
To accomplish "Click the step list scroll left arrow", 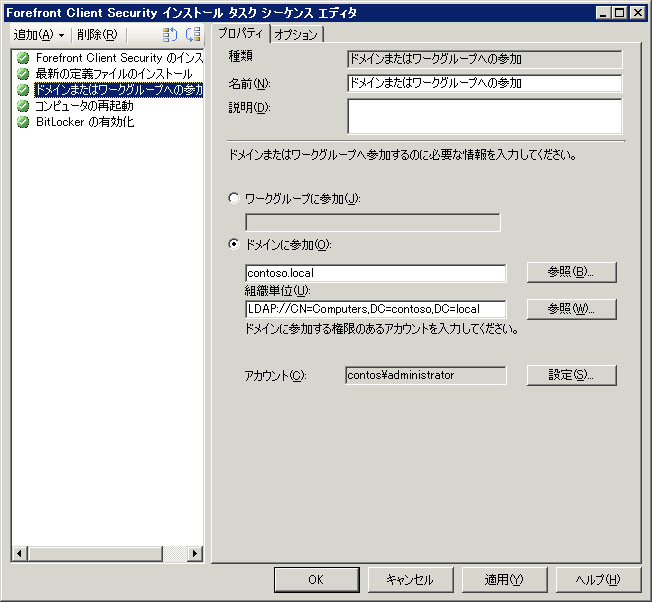I will point(20,554).
